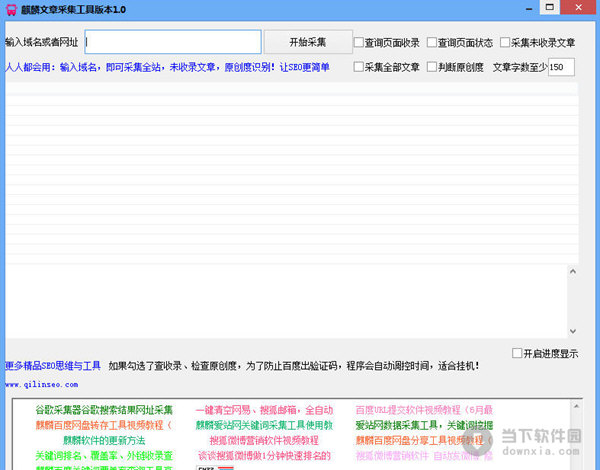
Task: Click the domain or URL input field
Action: click(172, 42)
